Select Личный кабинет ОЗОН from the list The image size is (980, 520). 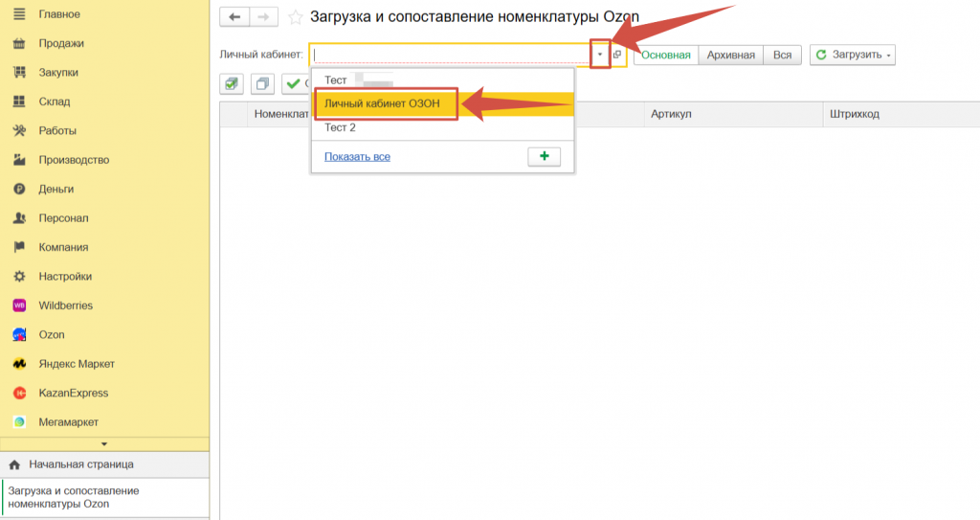pos(383,103)
